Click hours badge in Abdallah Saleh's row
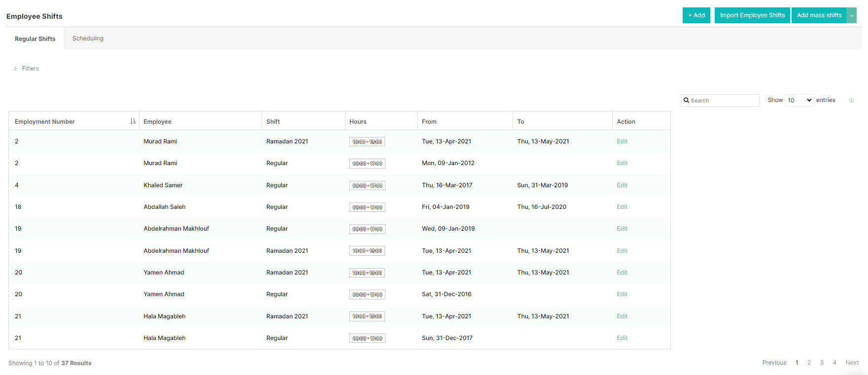 (x=367, y=207)
